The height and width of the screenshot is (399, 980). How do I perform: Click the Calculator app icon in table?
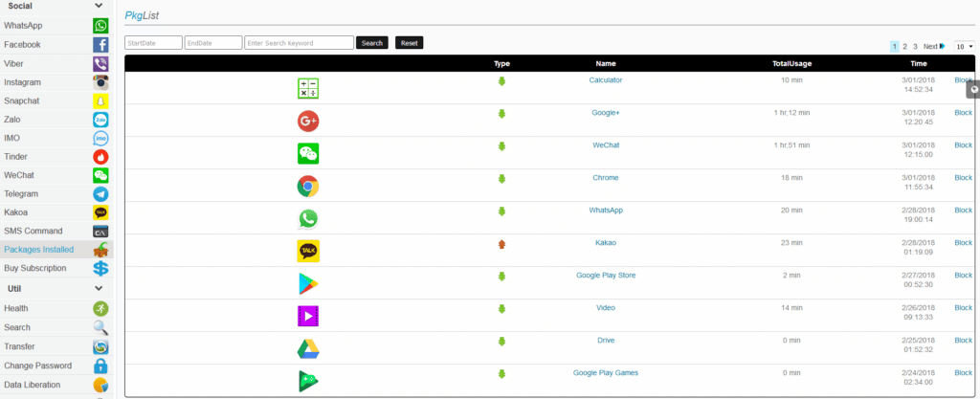tap(308, 89)
